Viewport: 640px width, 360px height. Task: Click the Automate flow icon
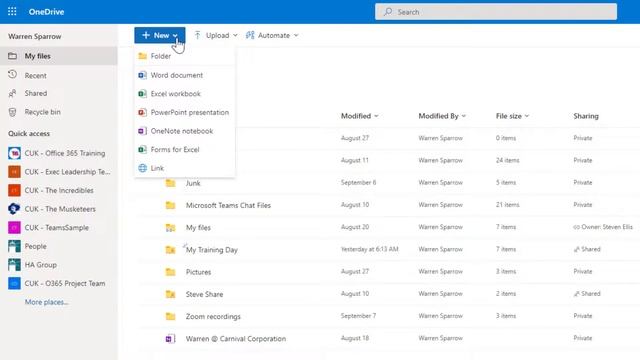(x=250, y=35)
